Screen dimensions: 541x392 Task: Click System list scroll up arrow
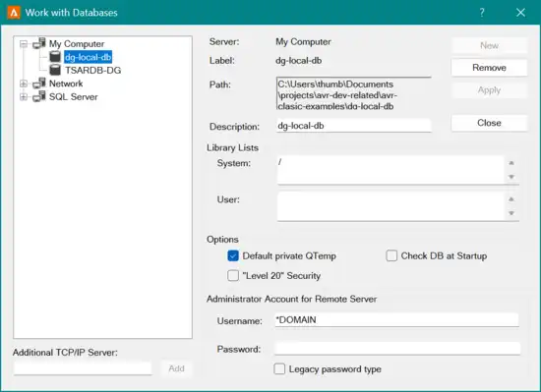click(x=511, y=163)
